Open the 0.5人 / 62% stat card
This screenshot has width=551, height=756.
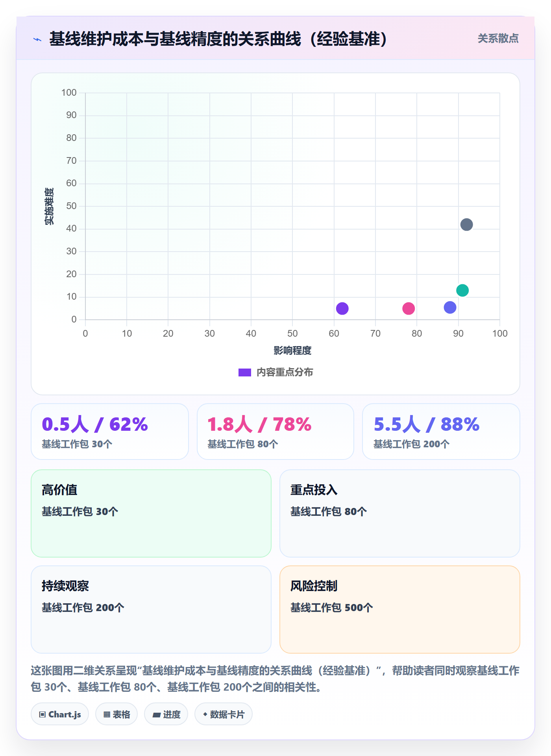click(110, 432)
